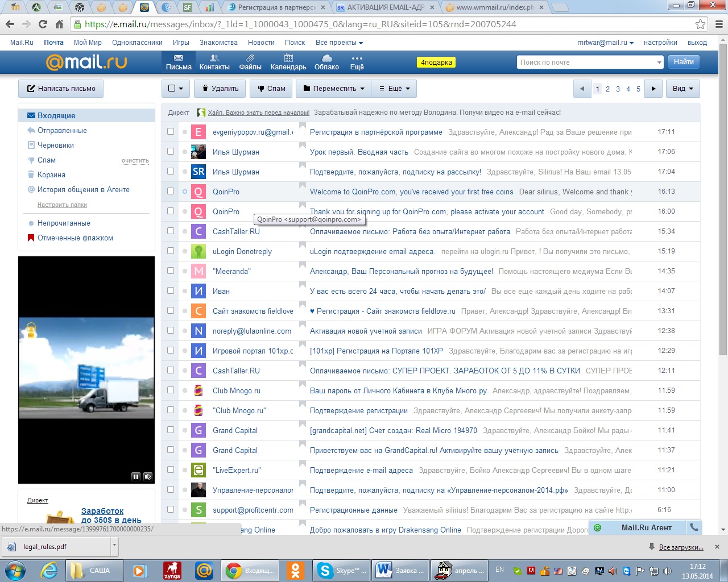Open the Ещё dots menu in the header

(357, 62)
